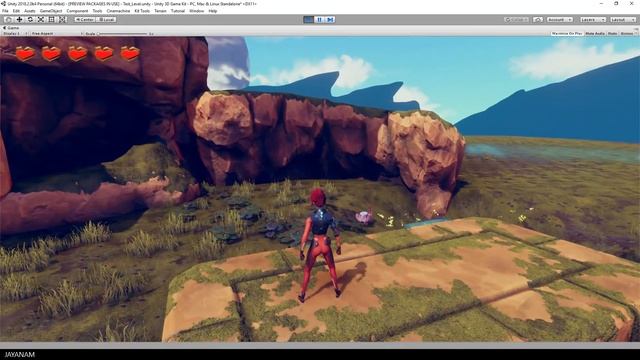This screenshot has width=640, height=360.
Task: Advance one frame with Step button
Action: point(330,20)
